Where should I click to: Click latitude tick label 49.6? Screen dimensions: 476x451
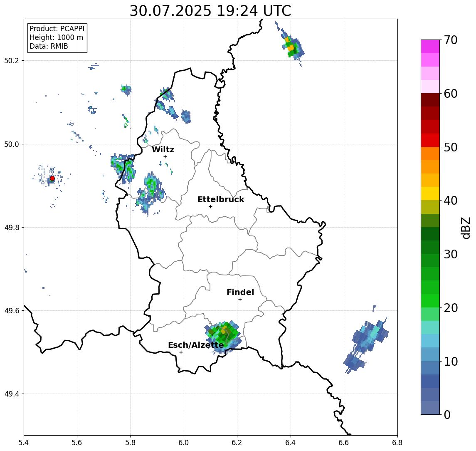[12, 311]
